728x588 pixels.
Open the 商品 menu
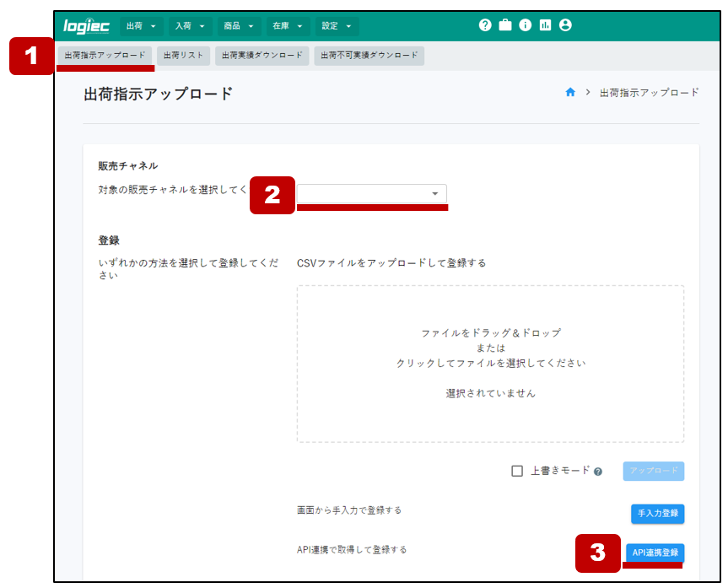point(238,26)
